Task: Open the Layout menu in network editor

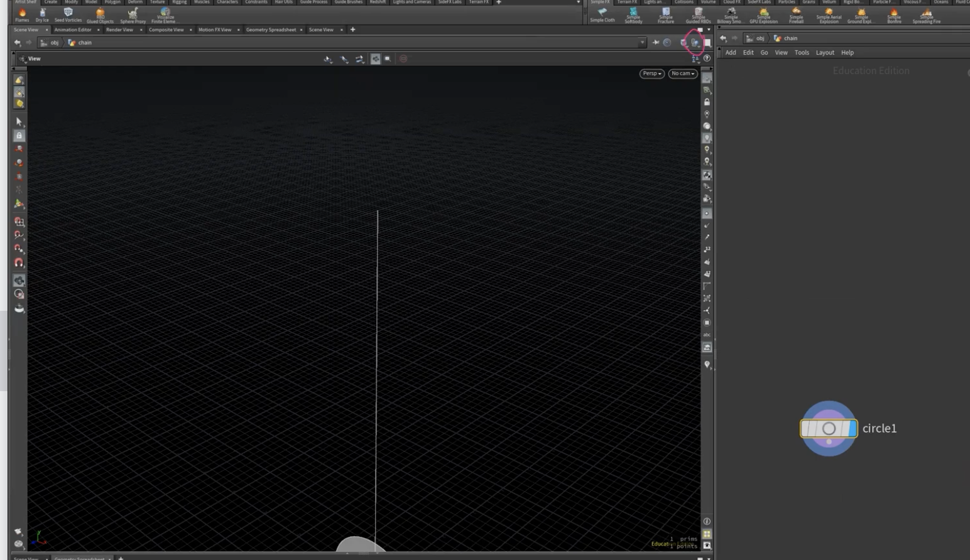Action: pyautogui.click(x=825, y=53)
